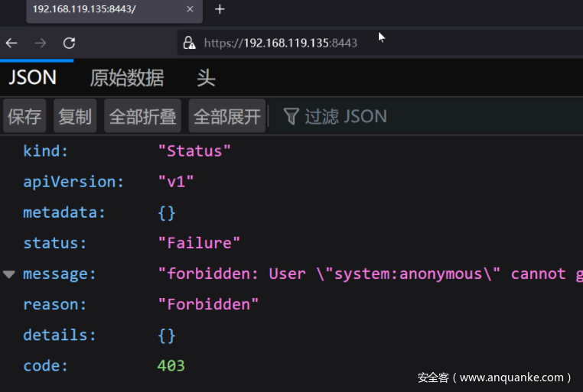Image resolution: width=583 pixels, height=392 pixels.
Task: Click the browser forward arrow
Action: tap(40, 43)
